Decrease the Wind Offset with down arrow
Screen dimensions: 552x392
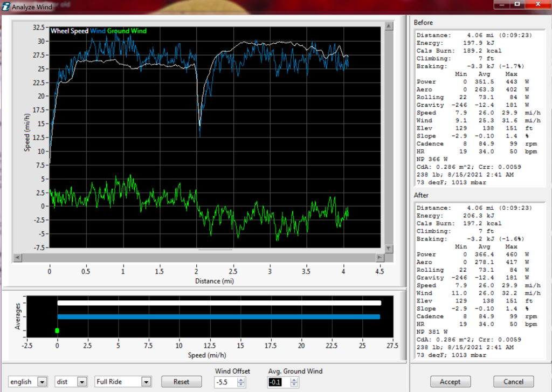241,384
